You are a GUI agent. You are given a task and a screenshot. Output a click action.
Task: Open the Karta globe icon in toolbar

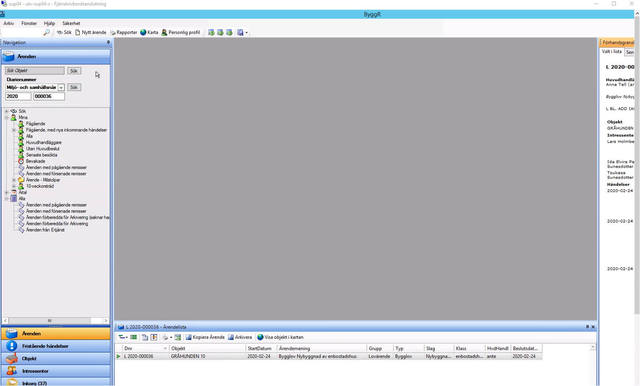(143, 32)
